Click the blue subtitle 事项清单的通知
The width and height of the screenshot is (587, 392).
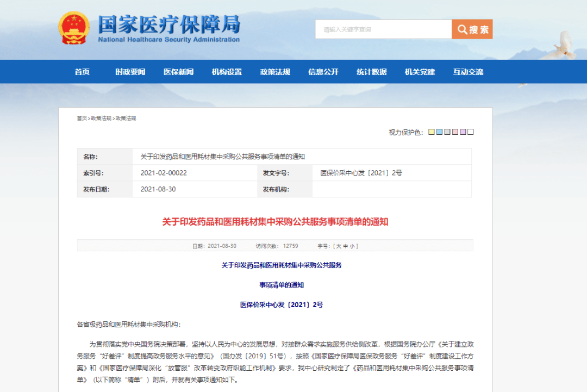coord(282,285)
